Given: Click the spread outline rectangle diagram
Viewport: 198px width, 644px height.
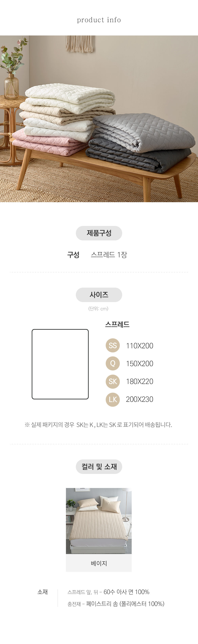Looking at the screenshot, I should (x=60, y=364).
